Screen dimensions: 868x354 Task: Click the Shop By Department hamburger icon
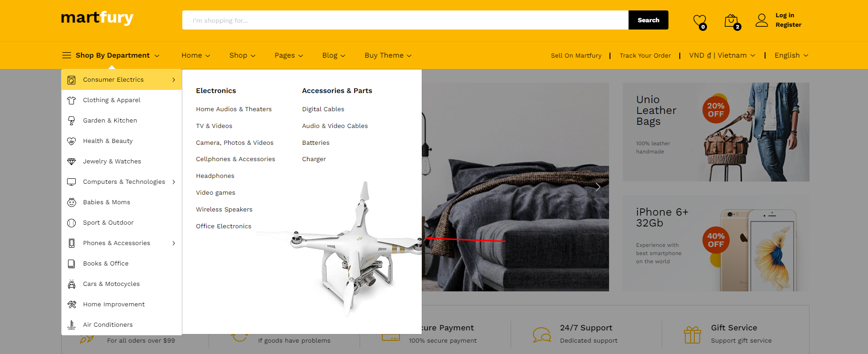pos(67,55)
